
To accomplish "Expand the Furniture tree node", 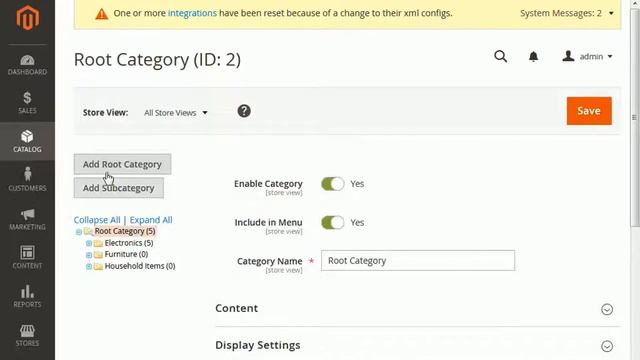I will [x=89, y=255].
